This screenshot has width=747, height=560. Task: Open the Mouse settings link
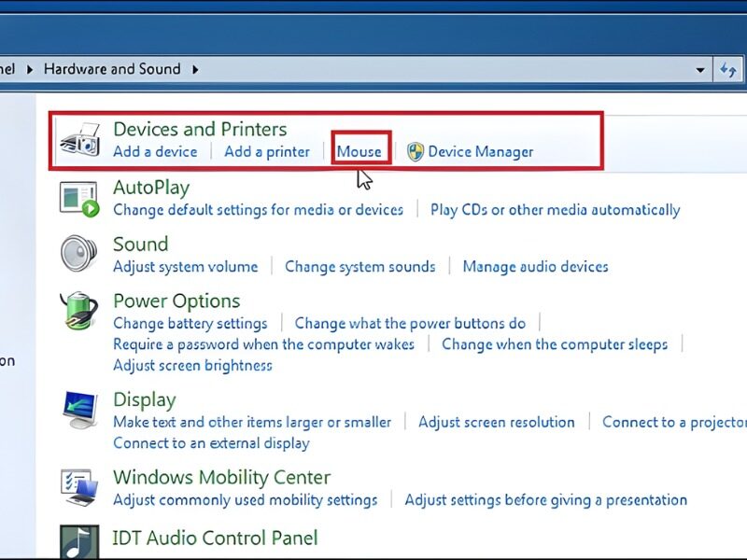(359, 152)
